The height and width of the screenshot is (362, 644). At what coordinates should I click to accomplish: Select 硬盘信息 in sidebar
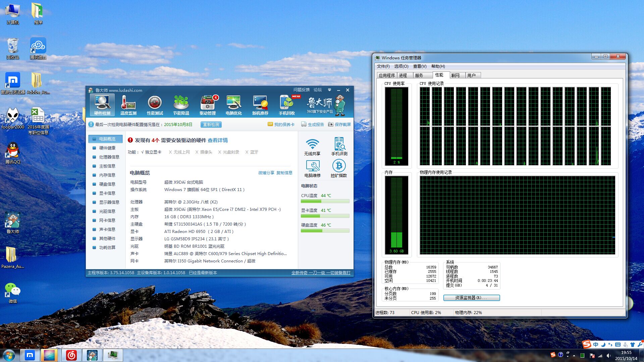tap(105, 184)
